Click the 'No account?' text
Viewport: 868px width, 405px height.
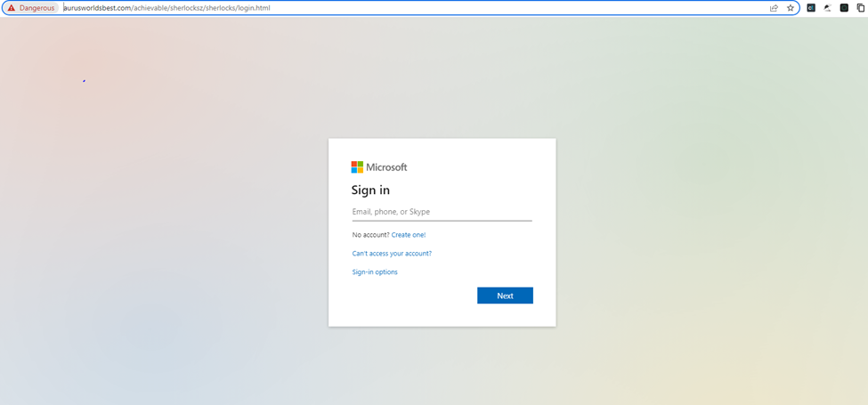pyautogui.click(x=371, y=235)
